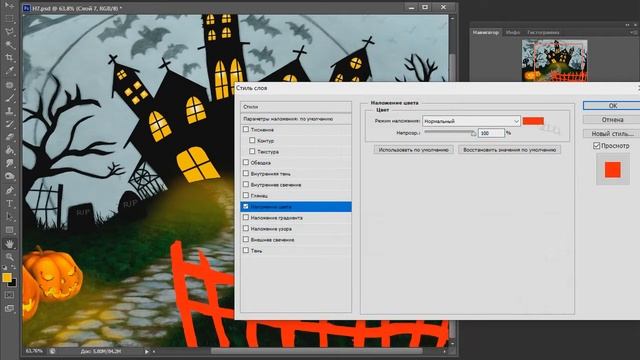Enable the Глянец checkbox

coord(246,196)
